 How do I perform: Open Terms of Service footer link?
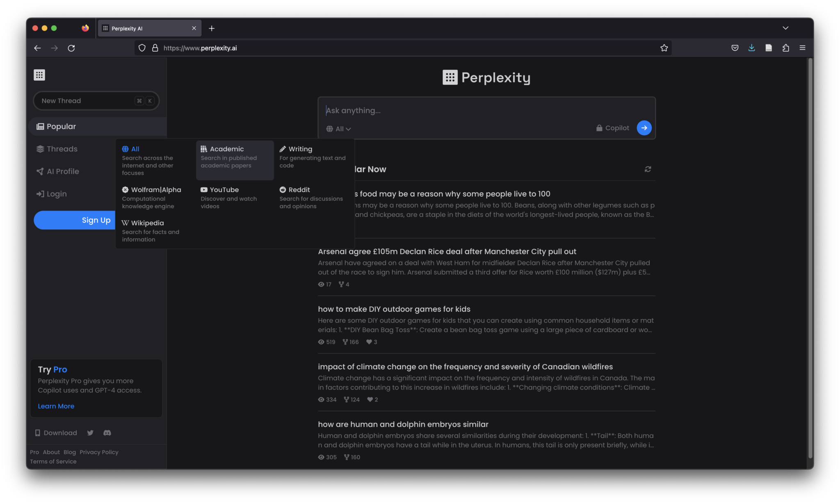click(x=53, y=461)
